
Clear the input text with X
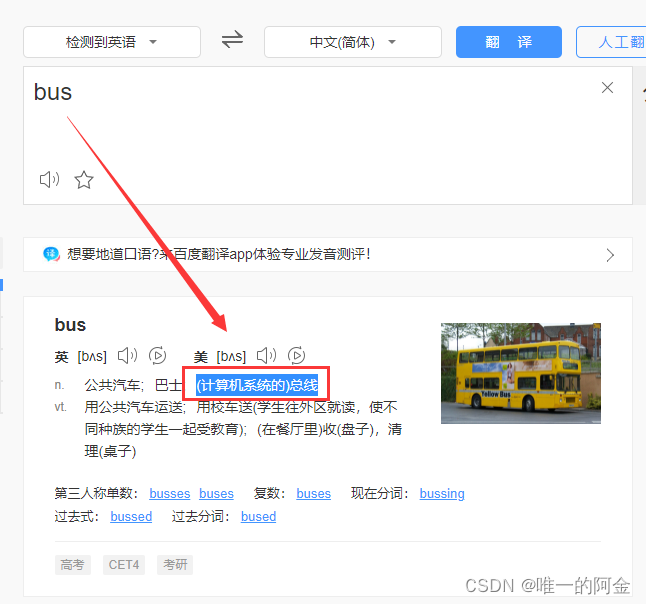[607, 87]
